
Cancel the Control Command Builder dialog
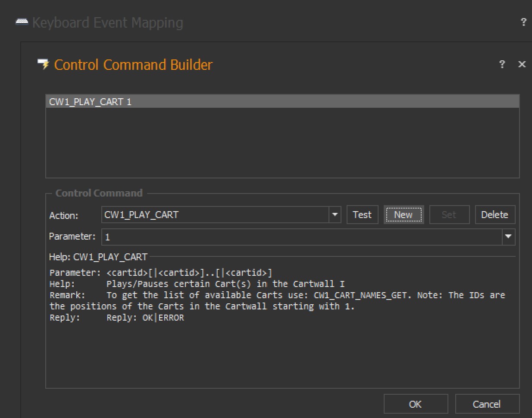pos(487,404)
